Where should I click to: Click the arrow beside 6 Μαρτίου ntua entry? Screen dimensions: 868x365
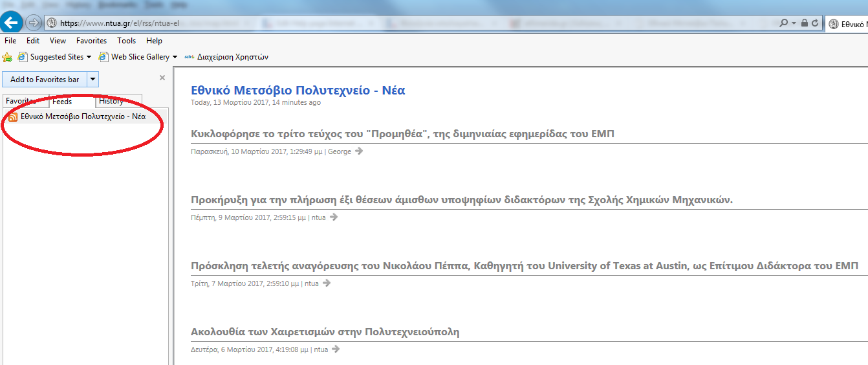click(x=335, y=349)
